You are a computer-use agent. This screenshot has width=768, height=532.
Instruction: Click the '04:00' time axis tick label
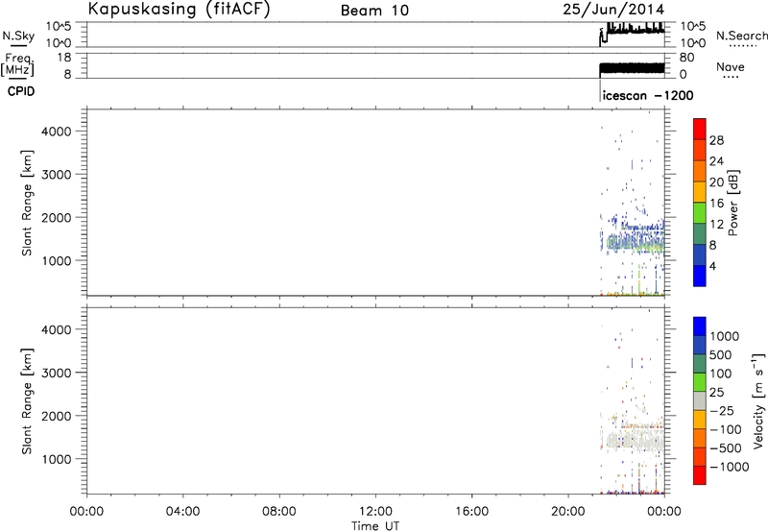pos(182,512)
